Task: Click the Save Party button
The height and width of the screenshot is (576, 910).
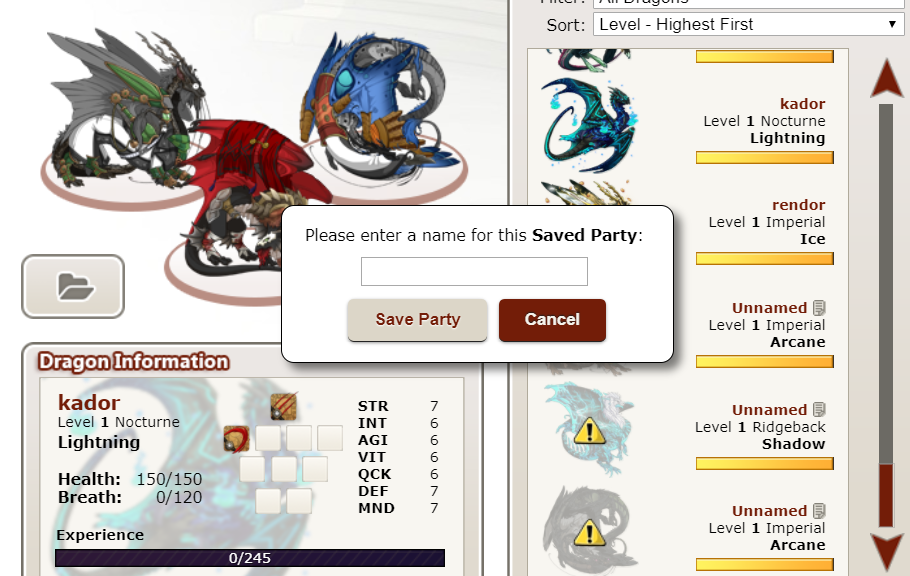Action: 417,320
